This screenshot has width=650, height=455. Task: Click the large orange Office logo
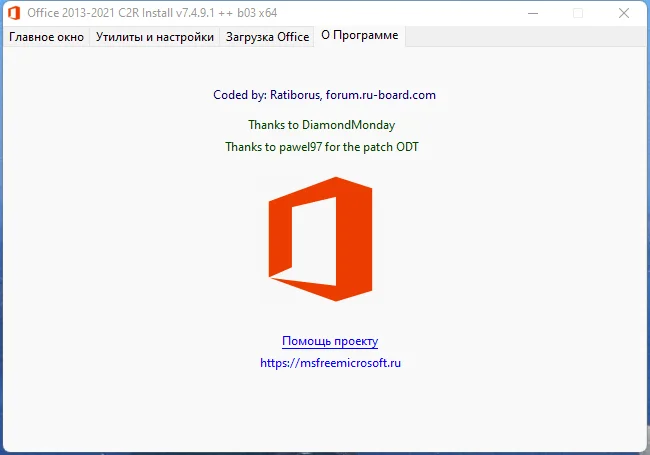click(320, 240)
